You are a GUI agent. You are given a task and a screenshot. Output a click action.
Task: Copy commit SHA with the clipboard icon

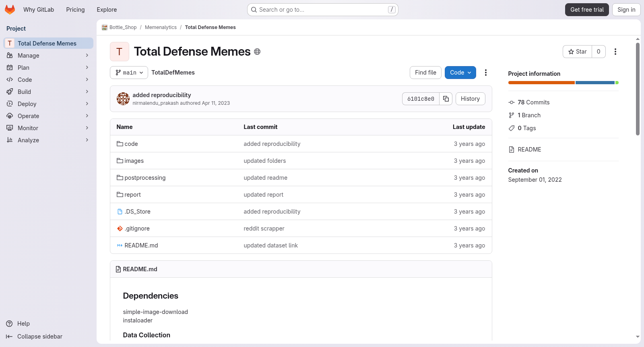(446, 99)
